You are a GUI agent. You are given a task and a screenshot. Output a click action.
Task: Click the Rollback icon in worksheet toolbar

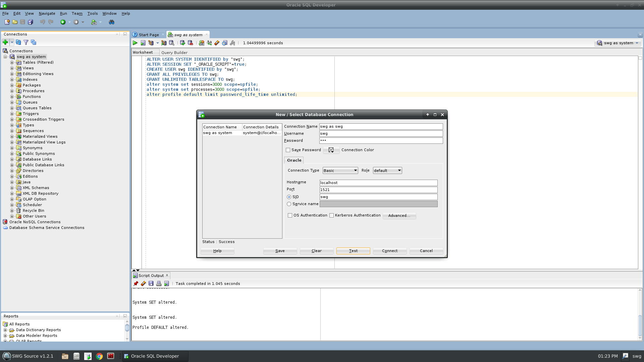pos(190,43)
